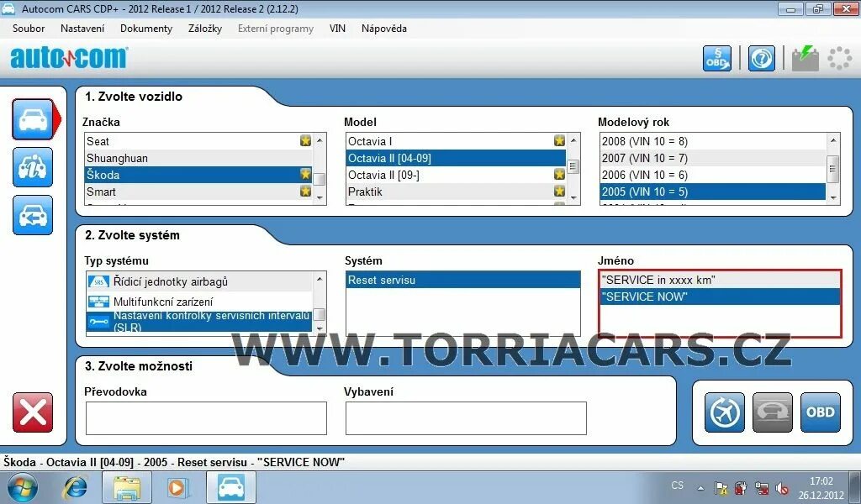The height and width of the screenshot is (504, 861).
Task: Select model year 2007 (VIN 10 = 7)
Action: 713,158
